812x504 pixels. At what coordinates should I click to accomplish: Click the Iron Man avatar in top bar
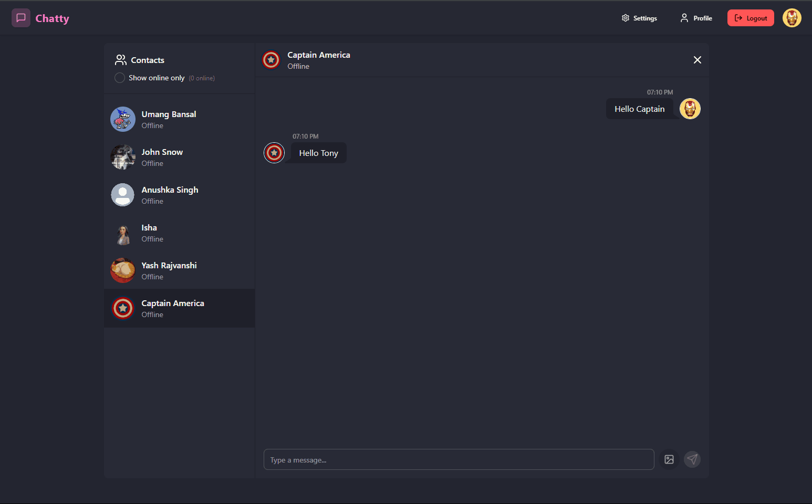pyautogui.click(x=792, y=18)
